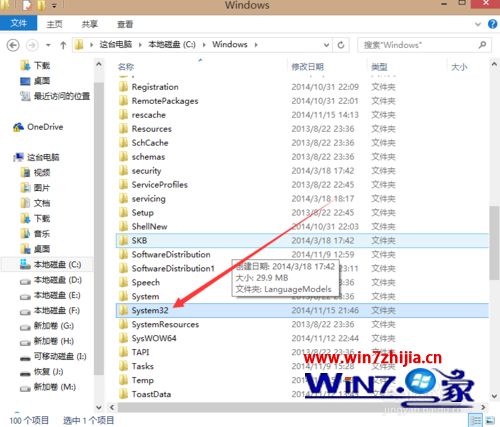Image resolution: width=500 pixels, height=427 pixels.
Task: Click navigation pane scroll up arrow
Action: tap(99, 64)
